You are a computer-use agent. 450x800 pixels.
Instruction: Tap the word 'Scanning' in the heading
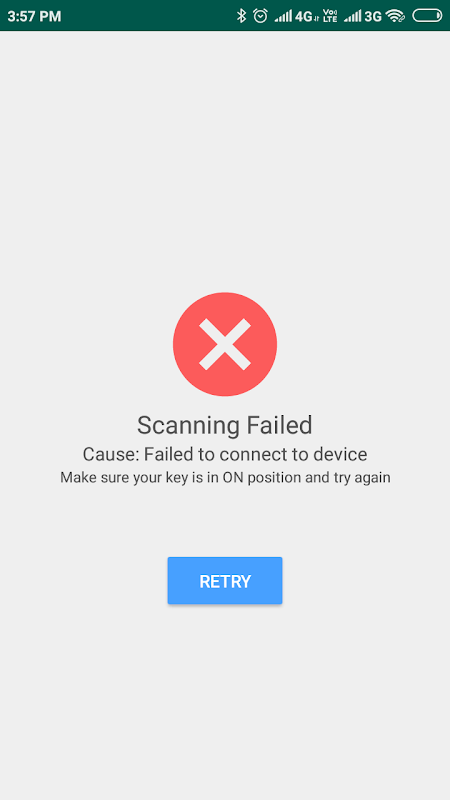[x=188, y=426]
